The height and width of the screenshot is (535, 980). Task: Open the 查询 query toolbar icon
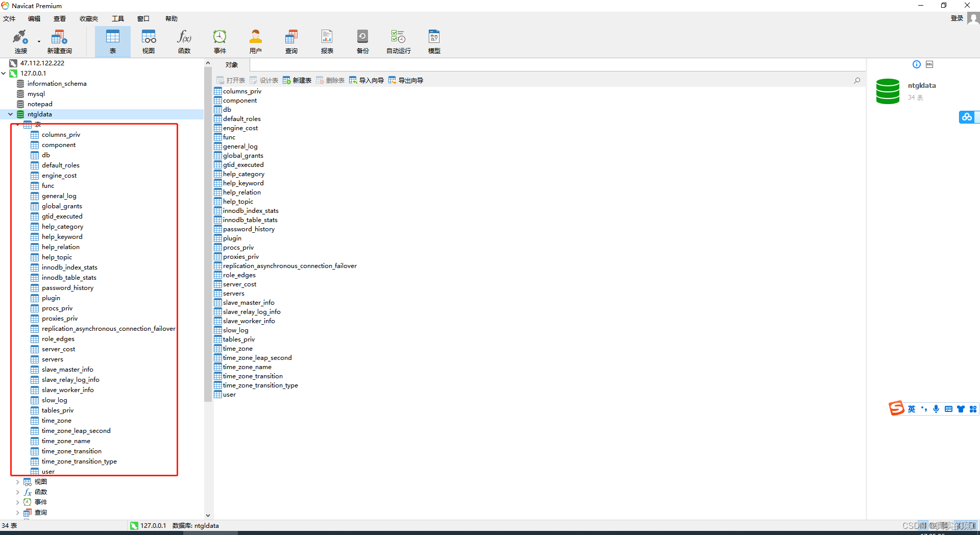point(291,41)
